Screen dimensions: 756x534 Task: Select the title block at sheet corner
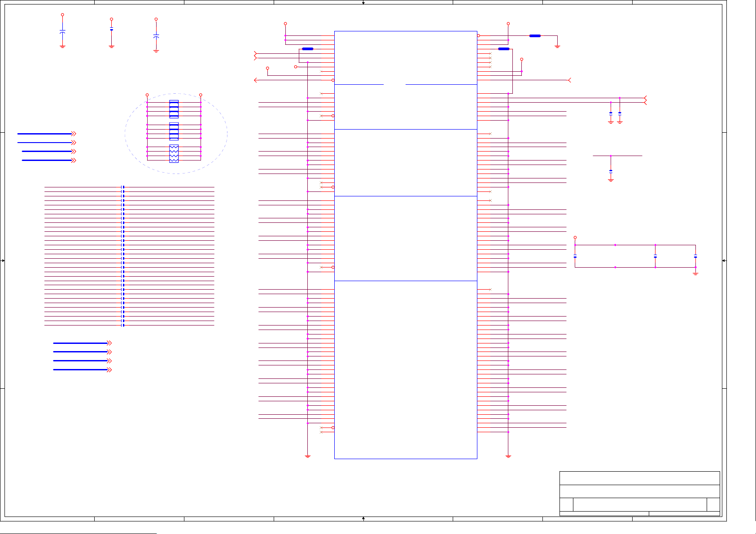click(639, 493)
